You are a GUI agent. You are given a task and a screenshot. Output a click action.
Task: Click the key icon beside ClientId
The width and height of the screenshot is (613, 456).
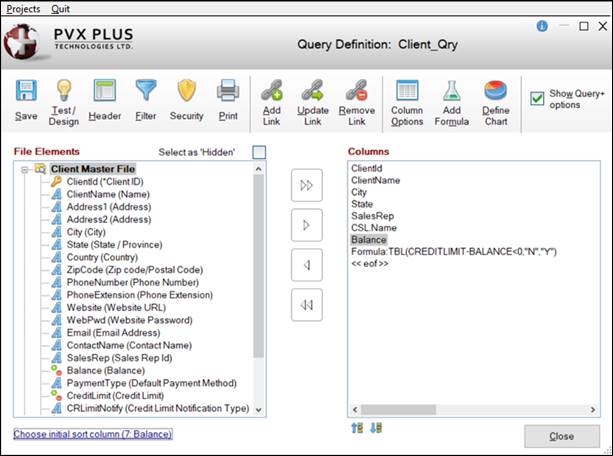[x=56, y=181]
